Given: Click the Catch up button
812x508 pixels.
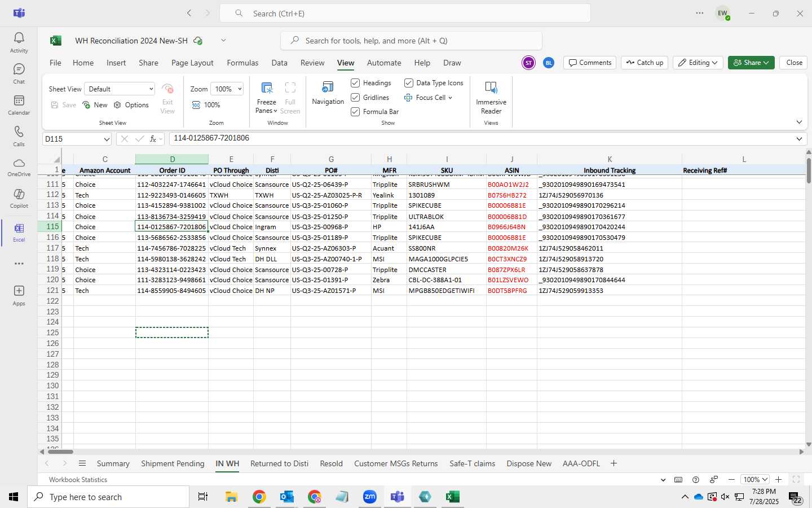Looking at the screenshot, I should tap(645, 63).
